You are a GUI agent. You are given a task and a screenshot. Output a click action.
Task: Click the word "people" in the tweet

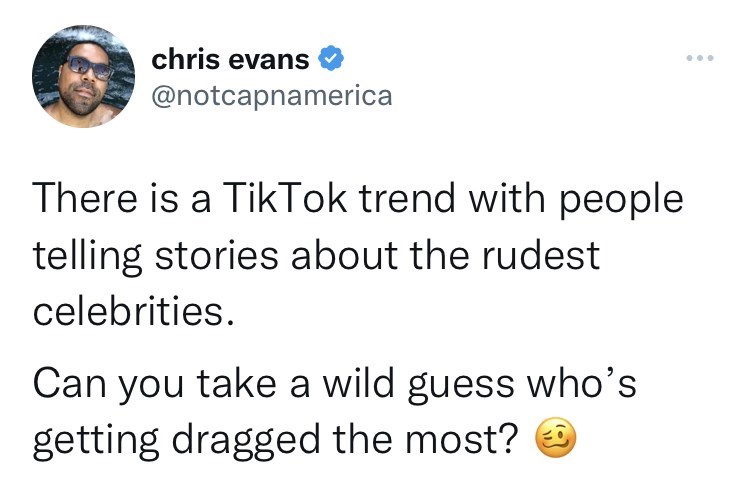(625, 197)
